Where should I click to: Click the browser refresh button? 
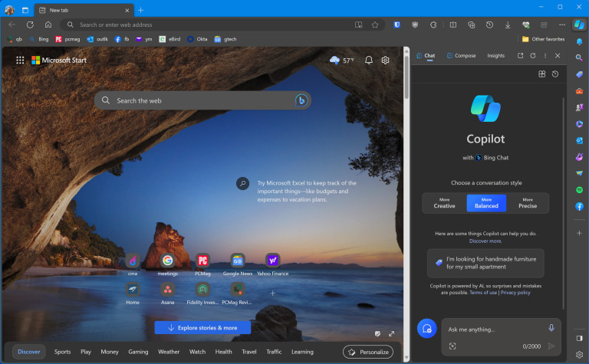click(30, 25)
